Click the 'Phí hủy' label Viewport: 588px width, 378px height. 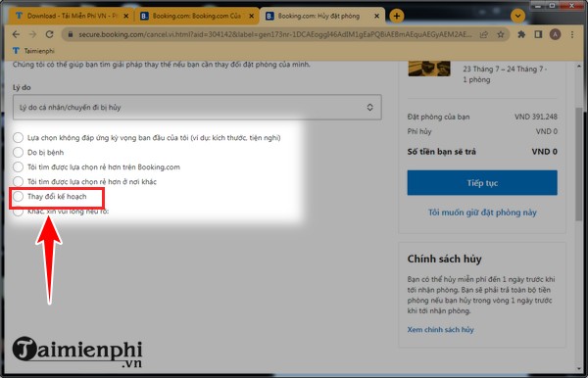point(419,131)
